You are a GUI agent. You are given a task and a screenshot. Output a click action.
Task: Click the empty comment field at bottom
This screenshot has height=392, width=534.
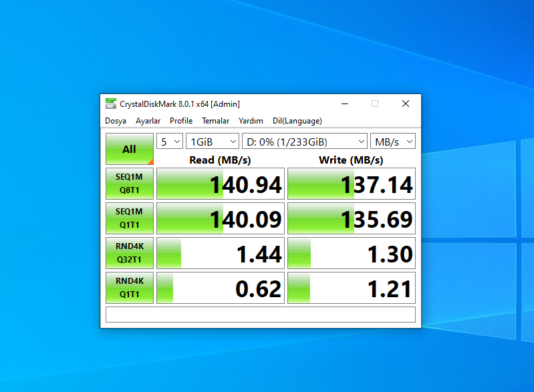click(261, 315)
